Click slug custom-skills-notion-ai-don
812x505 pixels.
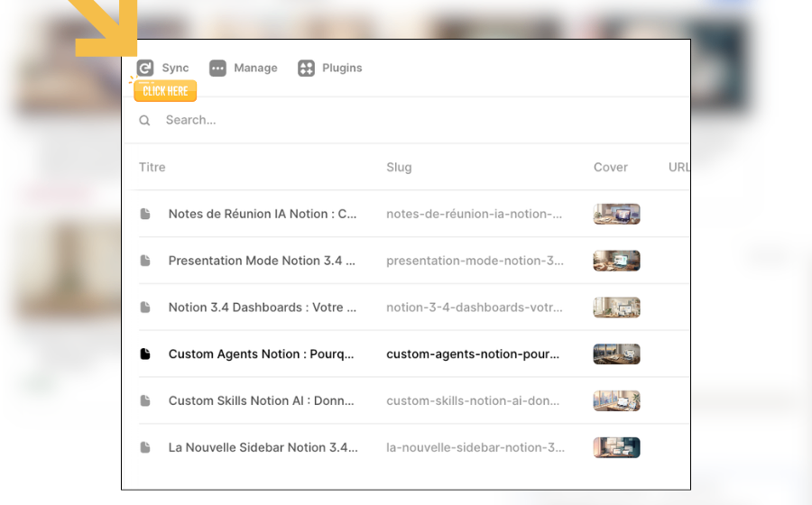[473, 400]
